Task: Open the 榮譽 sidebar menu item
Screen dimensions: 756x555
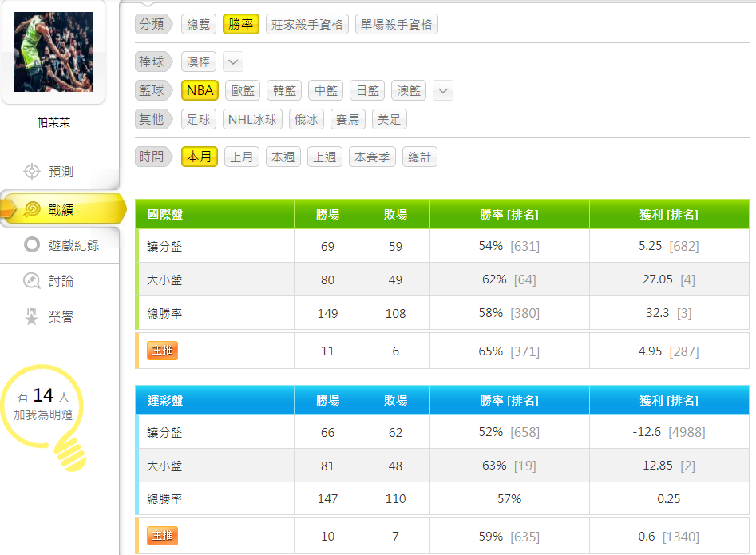Action: tap(59, 317)
